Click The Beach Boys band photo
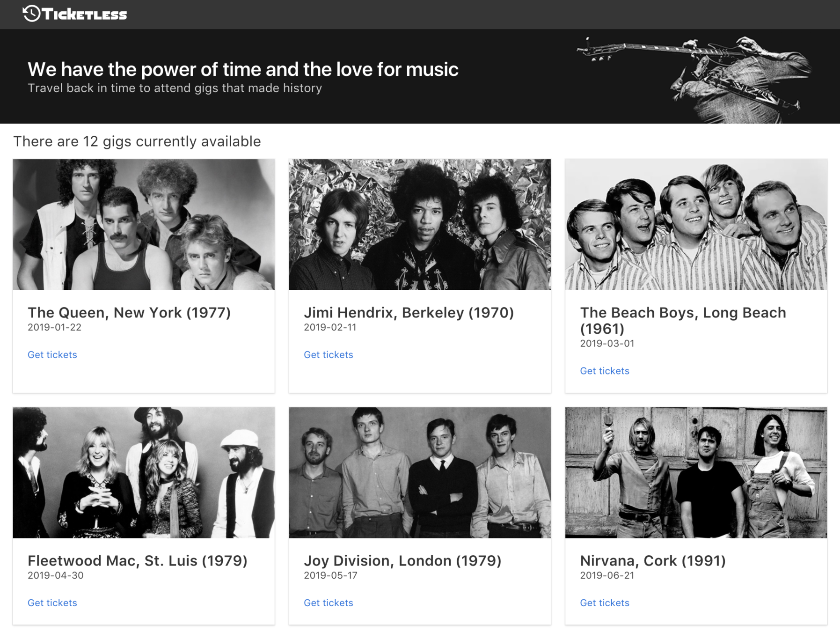 pos(696,224)
